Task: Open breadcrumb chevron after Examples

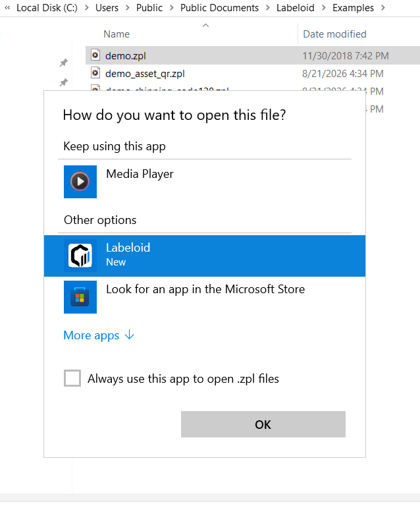Action: point(383,8)
